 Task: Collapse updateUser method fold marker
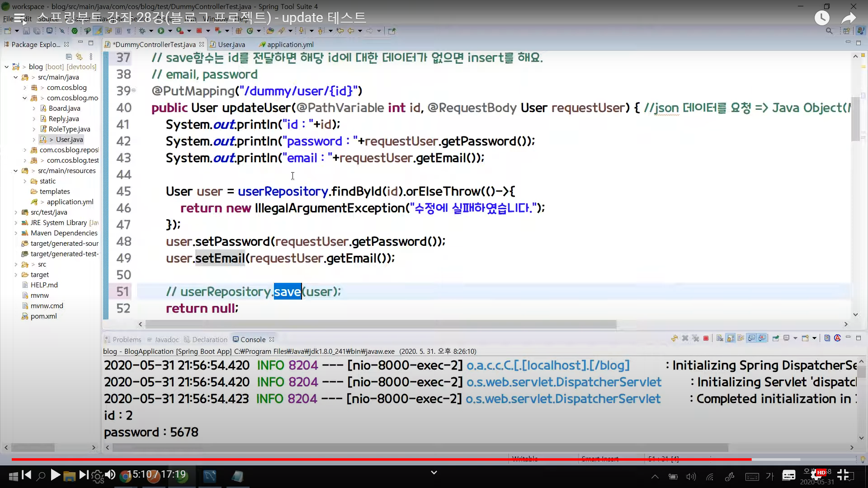pos(133,91)
